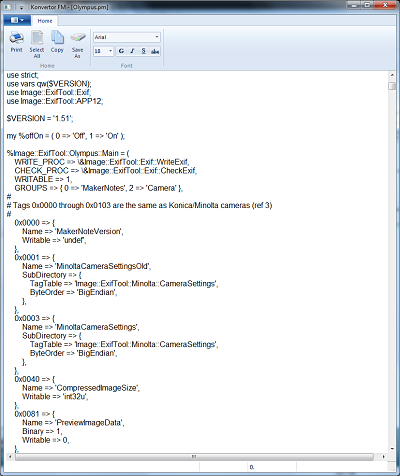Viewport: 400px width, 476px height.
Task: Click the app icon in the title bar
Action: click(8, 7)
